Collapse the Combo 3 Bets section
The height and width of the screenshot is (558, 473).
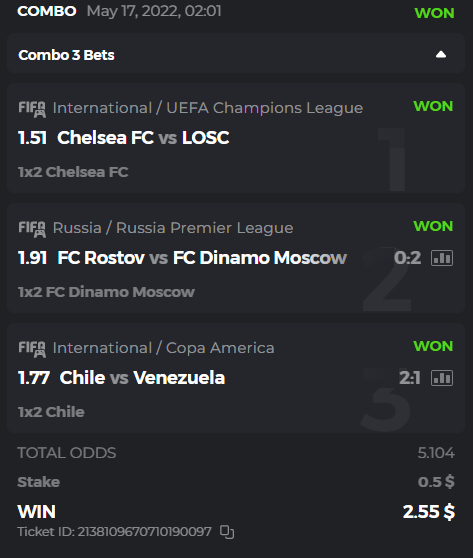441,54
